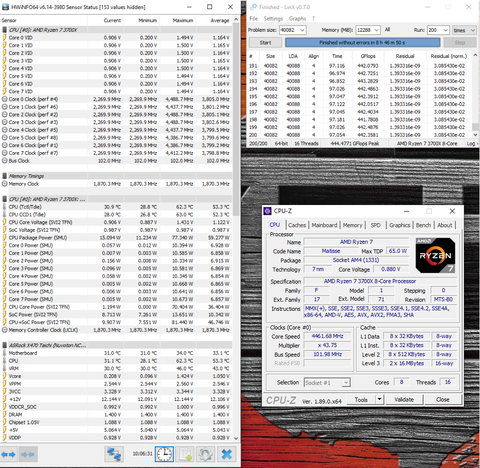
Task: Click Memory Controller Clock (UCLK) row
Action: [x=116, y=330]
